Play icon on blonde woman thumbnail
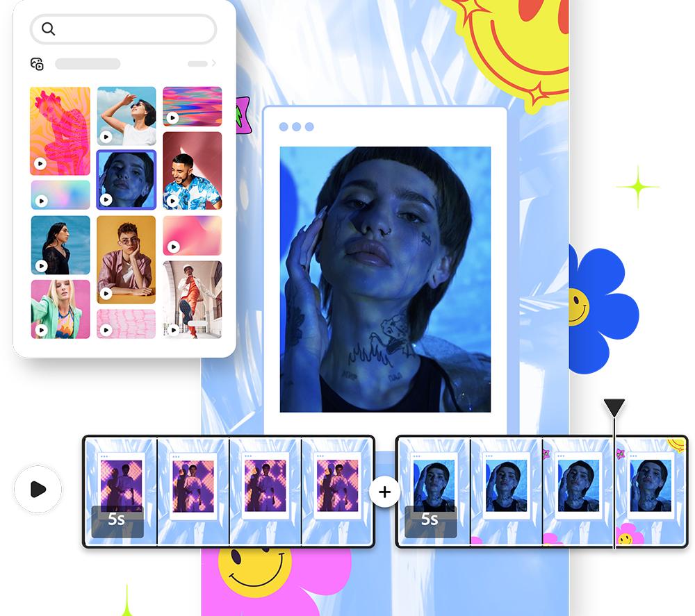695x616 pixels. pyautogui.click(x=41, y=330)
